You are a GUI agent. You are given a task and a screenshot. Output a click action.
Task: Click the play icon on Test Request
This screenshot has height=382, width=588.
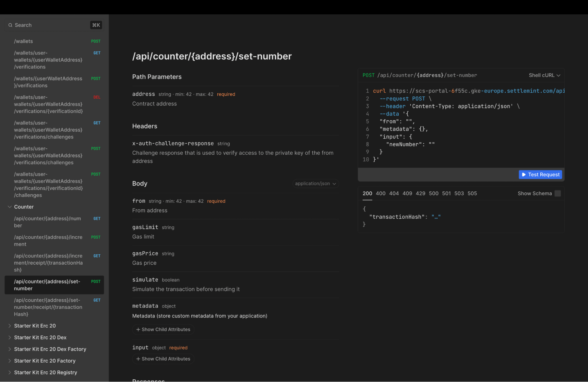(524, 175)
